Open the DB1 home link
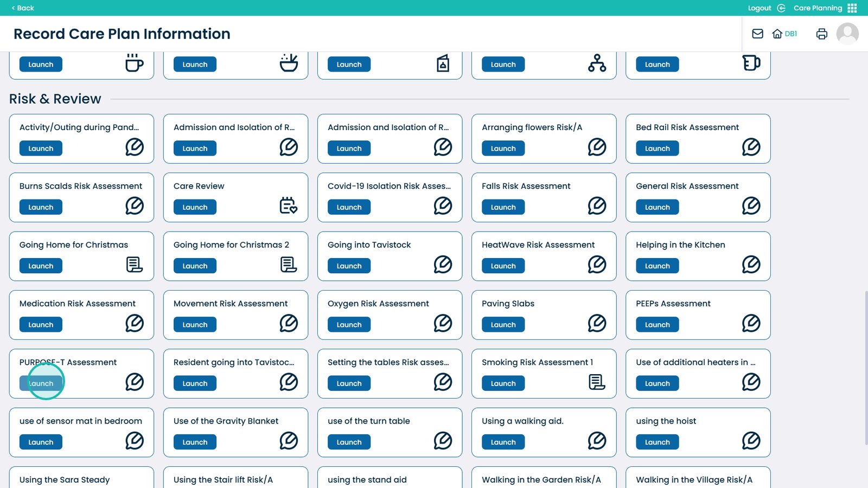 tap(784, 34)
